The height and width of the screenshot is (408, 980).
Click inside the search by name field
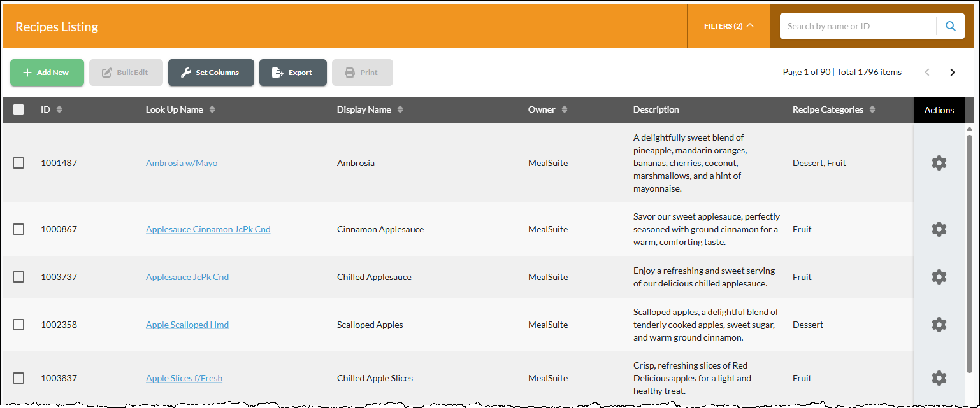click(x=857, y=25)
